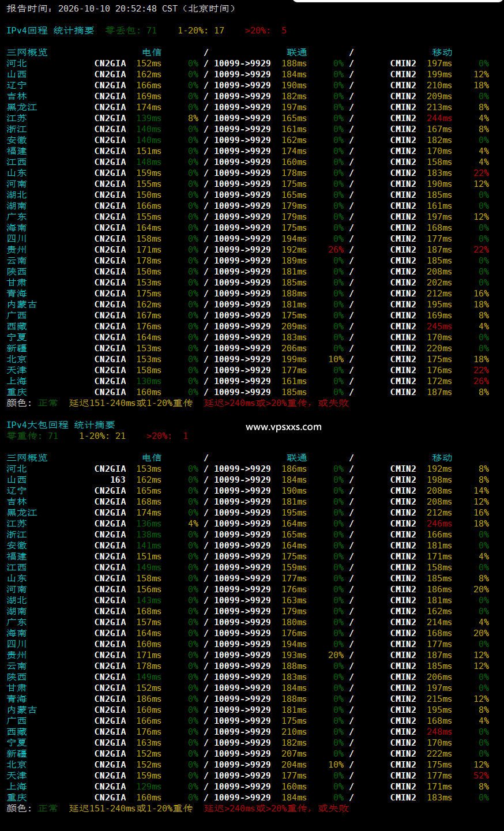
Task: Click the green '129ms' 电信 latency for 上海
Action: pyautogui.click(x=149, y=787)
